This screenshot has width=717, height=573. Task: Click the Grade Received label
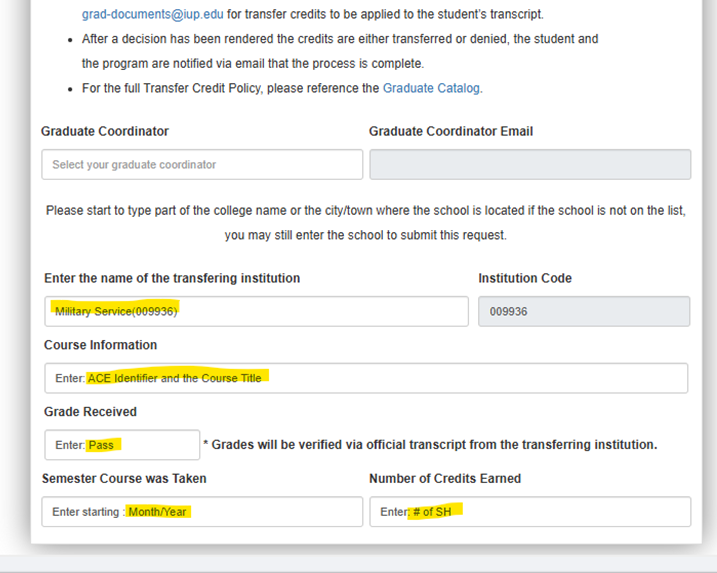(x=90, y=412)
